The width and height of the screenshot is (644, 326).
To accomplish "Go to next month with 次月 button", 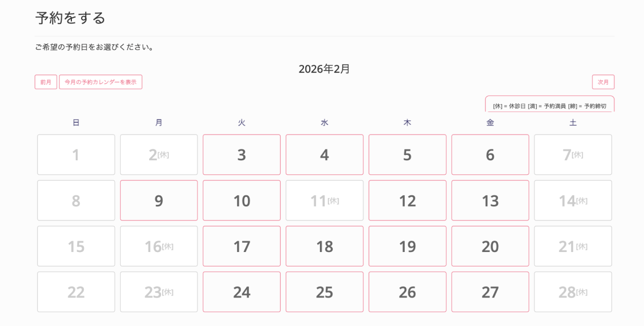I will [x=603, y=82].
